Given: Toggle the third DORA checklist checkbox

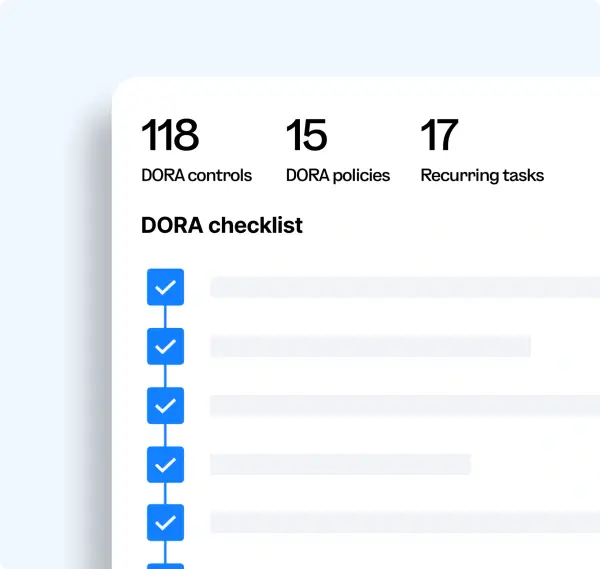Looking at the screenshot, I should click(x=166, y=405).
